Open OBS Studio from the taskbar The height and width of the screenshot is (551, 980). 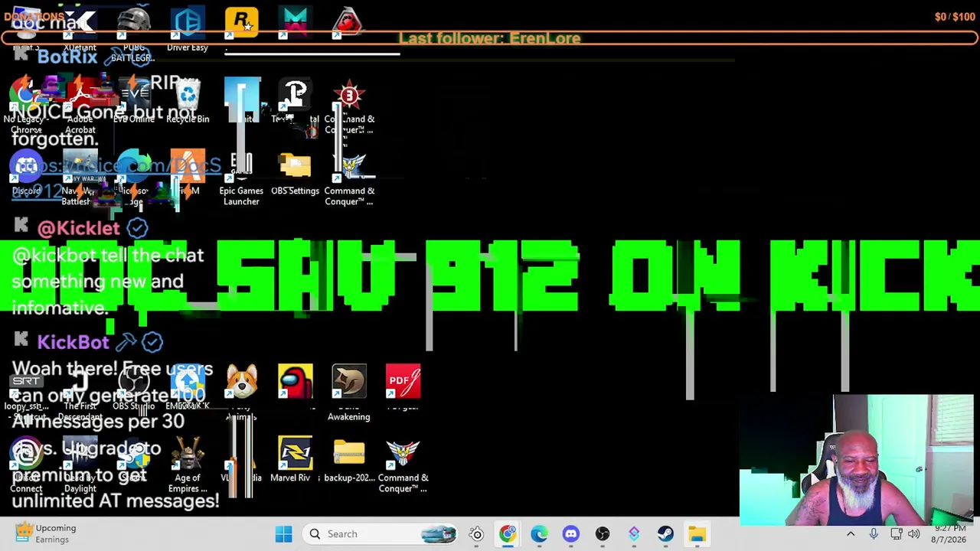(x=602, y=534)
